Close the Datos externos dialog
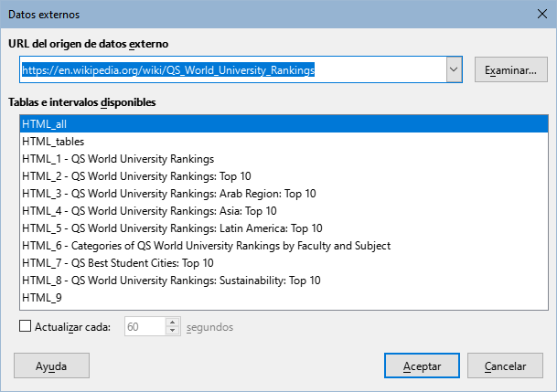557x392 pixels. 535,15
